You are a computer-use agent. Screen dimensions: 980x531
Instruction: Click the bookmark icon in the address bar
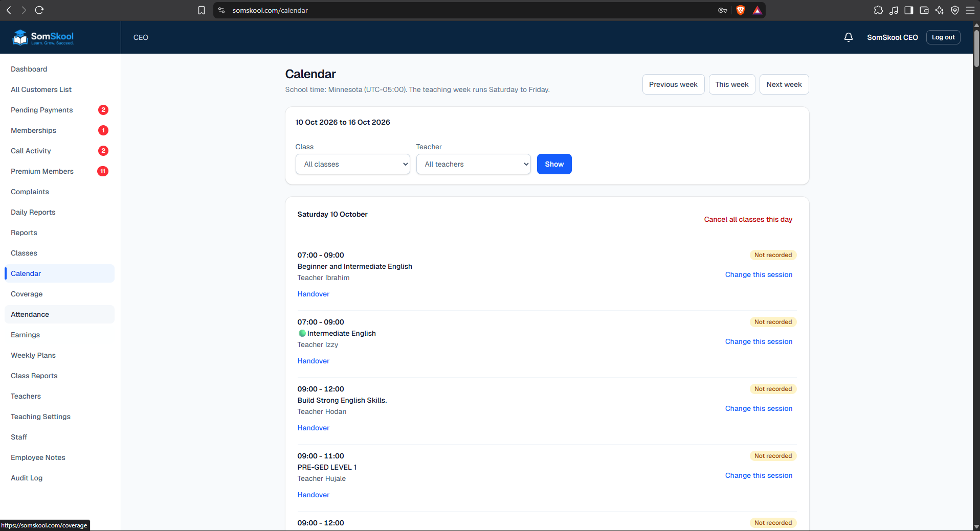coord(202,10)
